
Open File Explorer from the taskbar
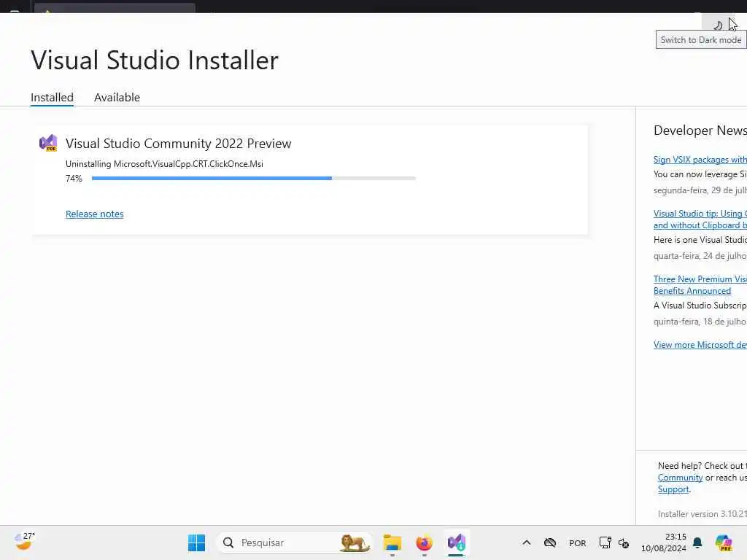coord(392,542)
